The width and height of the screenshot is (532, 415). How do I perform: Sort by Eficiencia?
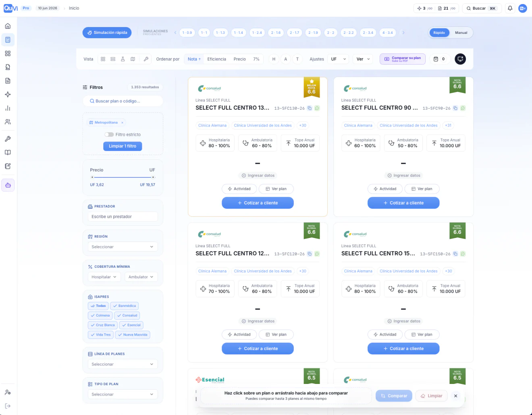216,59
